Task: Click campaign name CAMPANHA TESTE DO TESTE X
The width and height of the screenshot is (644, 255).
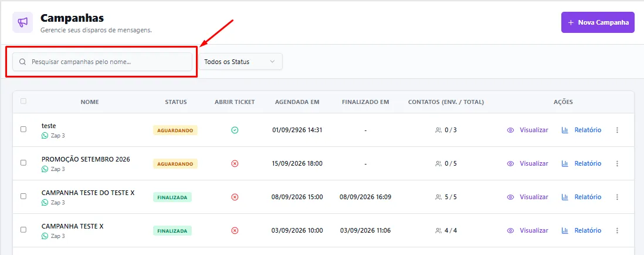Action: 88,193
